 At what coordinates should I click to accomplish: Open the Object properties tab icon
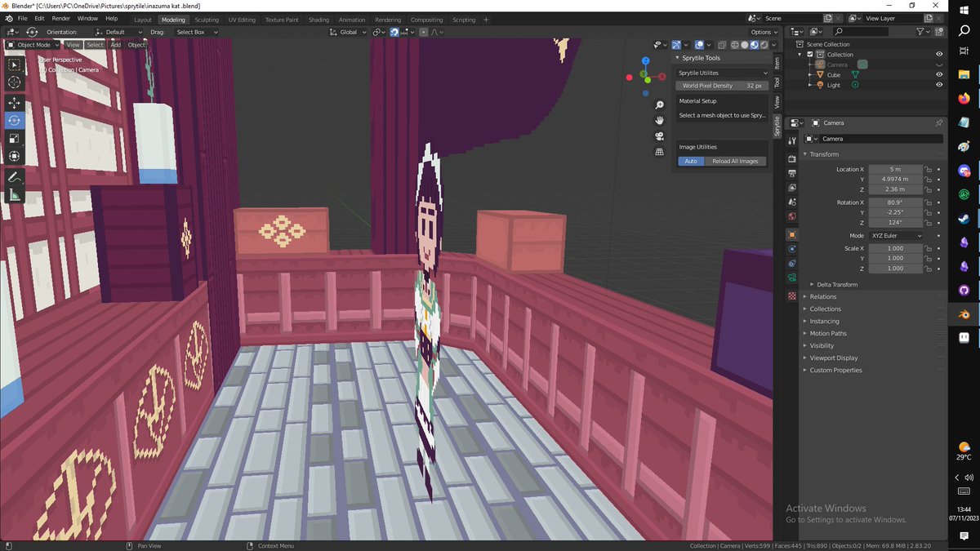click(791, 234)
